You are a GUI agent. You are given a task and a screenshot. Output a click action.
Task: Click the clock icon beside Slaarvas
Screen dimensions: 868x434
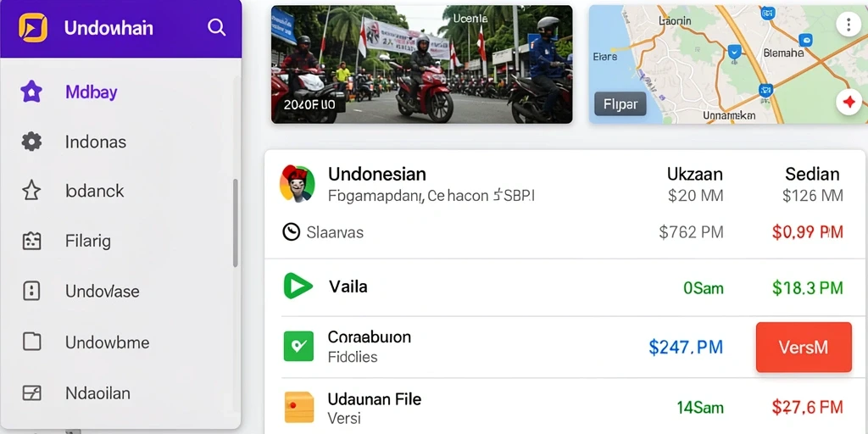(292, 232)
